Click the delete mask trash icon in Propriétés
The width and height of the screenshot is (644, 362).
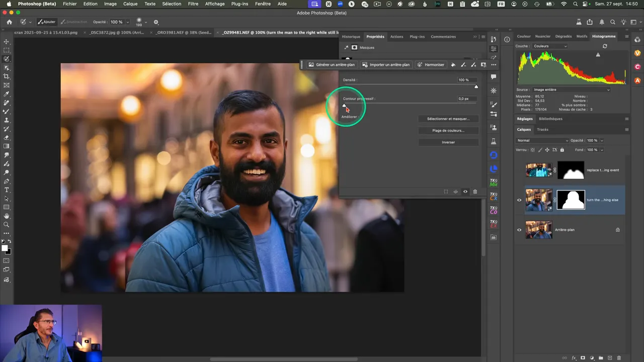coord(475,192)
